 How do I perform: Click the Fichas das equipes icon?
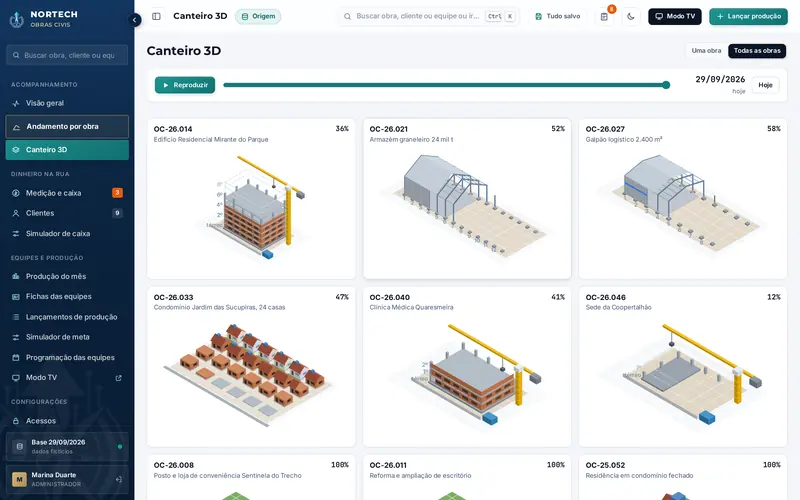click(16, 296)
